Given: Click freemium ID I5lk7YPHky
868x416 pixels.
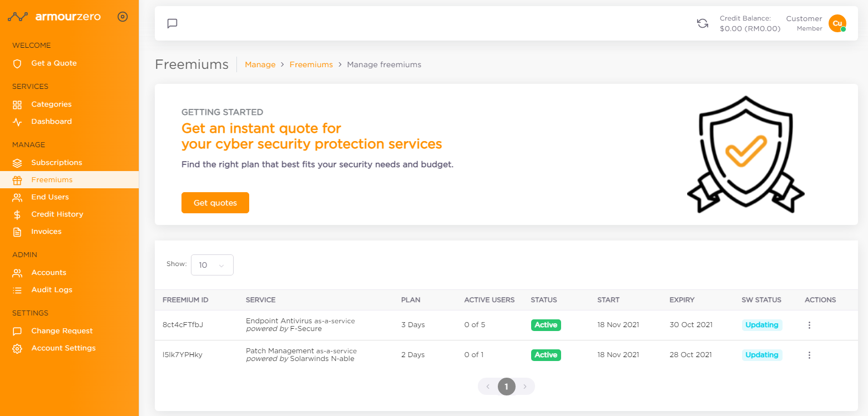Looking at the screenshot, I should pyautogui.click(x=183, y=355).
